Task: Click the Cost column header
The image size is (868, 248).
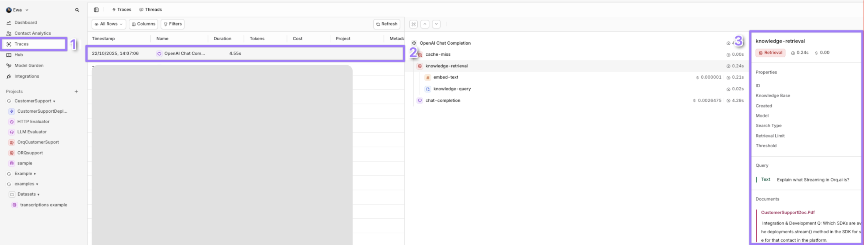Action: click(x=298, y=39)
